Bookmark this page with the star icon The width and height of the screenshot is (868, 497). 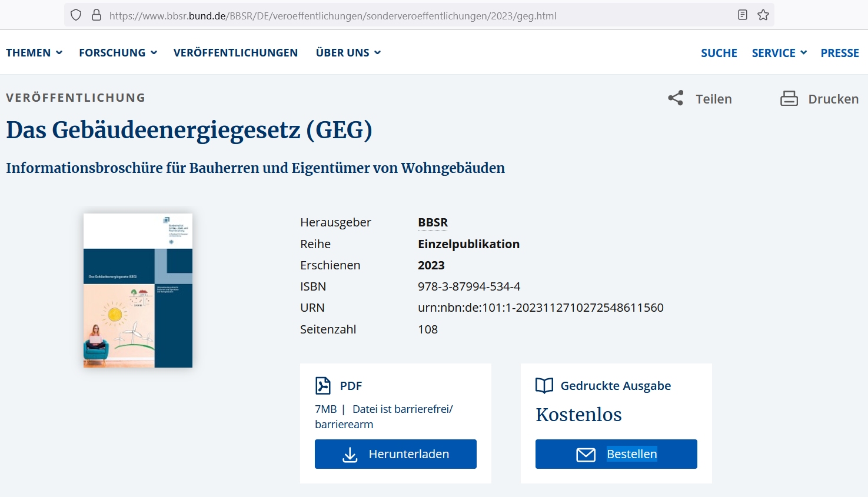(x=763, y=15)
